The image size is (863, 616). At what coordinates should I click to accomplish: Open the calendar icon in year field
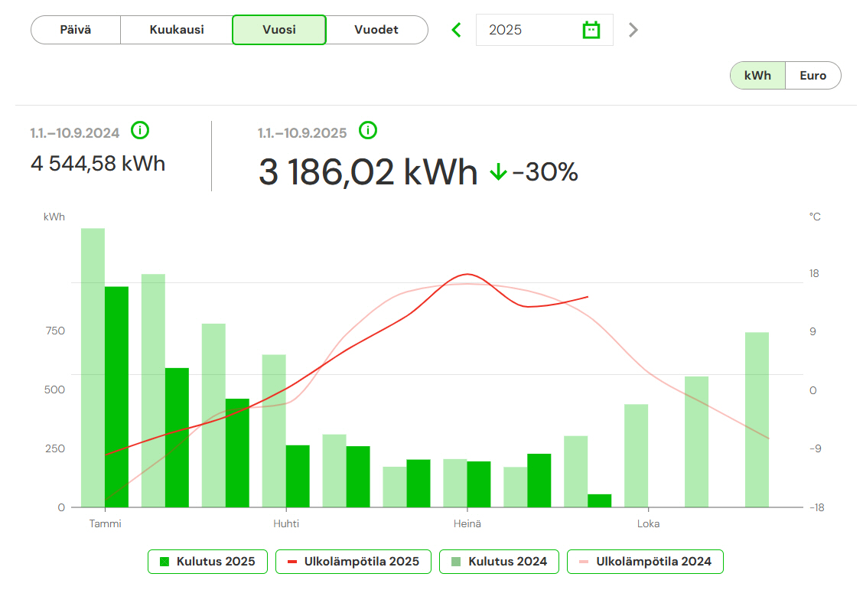point(591,30)
